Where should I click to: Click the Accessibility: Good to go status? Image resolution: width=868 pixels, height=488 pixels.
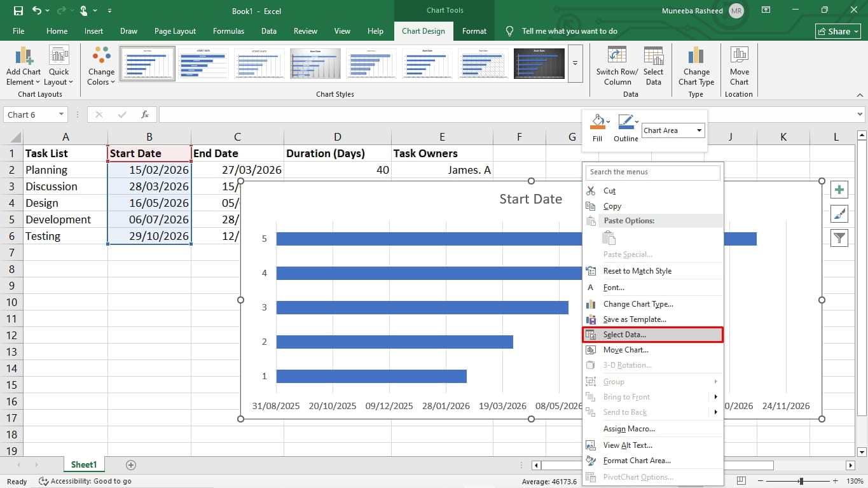click(85, 481)
